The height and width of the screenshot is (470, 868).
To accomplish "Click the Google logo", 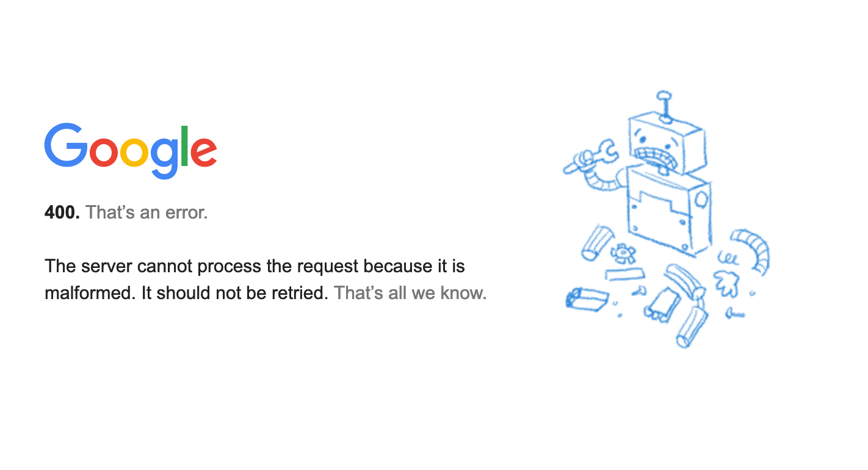I will (x=131, y=151).
